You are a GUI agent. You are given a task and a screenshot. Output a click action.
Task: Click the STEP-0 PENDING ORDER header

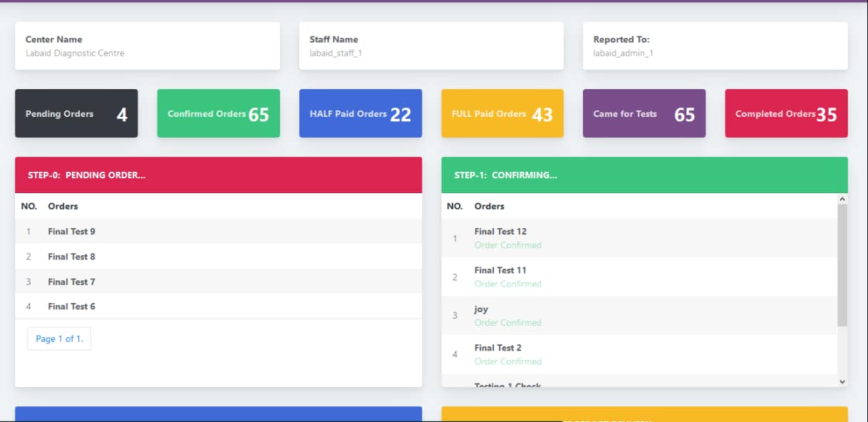(218, 175)
